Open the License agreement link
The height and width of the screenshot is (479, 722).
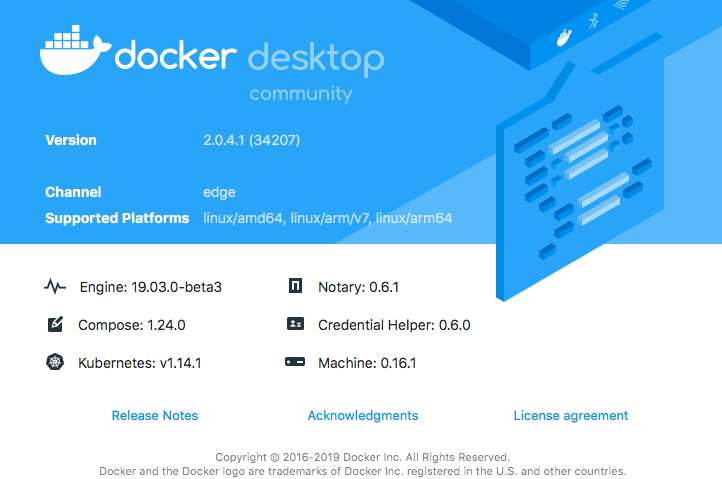[571, 415]
